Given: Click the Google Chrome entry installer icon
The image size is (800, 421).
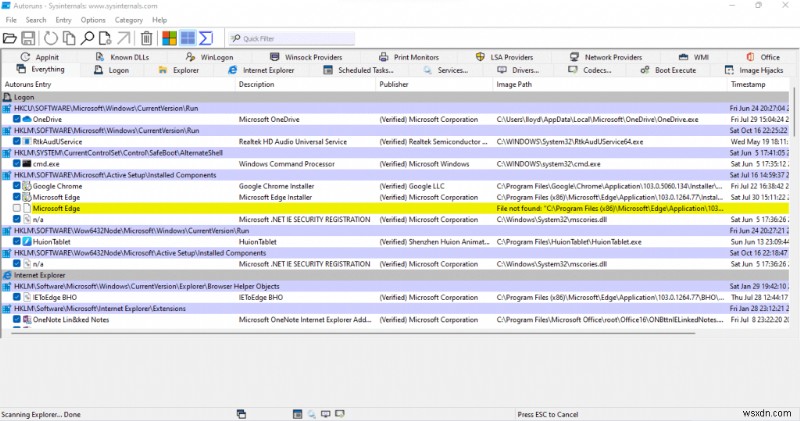Looking at the screenshot, I should tap(27, 186).
